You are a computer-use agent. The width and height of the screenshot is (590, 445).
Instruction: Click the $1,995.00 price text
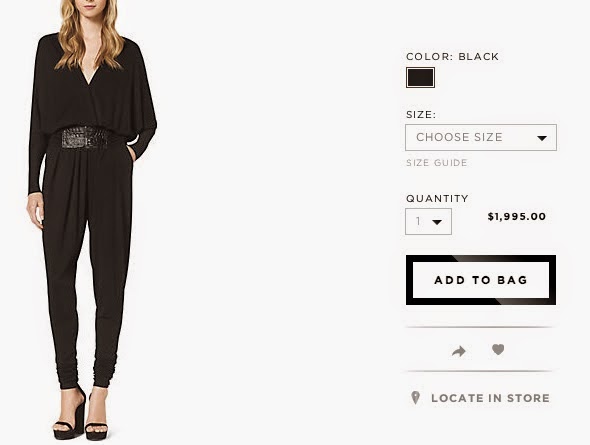(x=517, y=217)
